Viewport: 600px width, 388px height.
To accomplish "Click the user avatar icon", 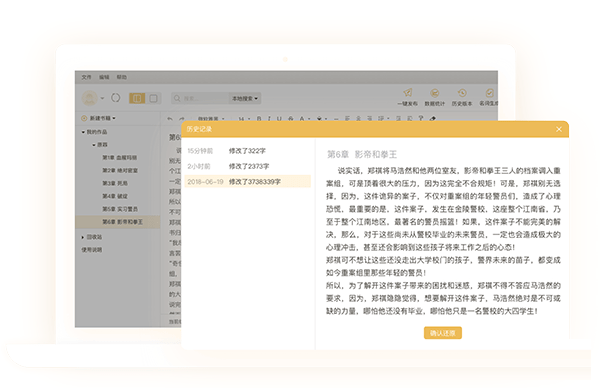I will coord(90,98).
